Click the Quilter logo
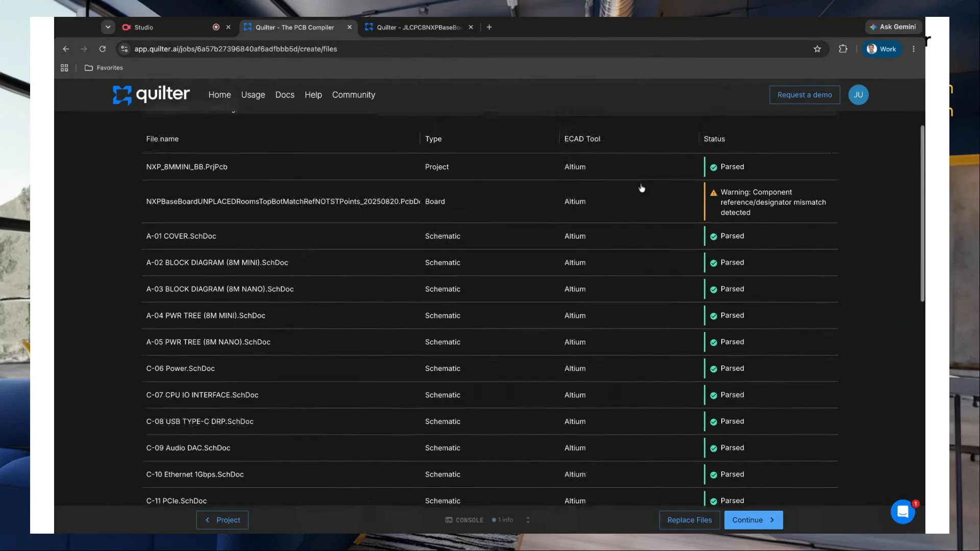The width and height of the screenshot is (980, 551). pos(151,95)
